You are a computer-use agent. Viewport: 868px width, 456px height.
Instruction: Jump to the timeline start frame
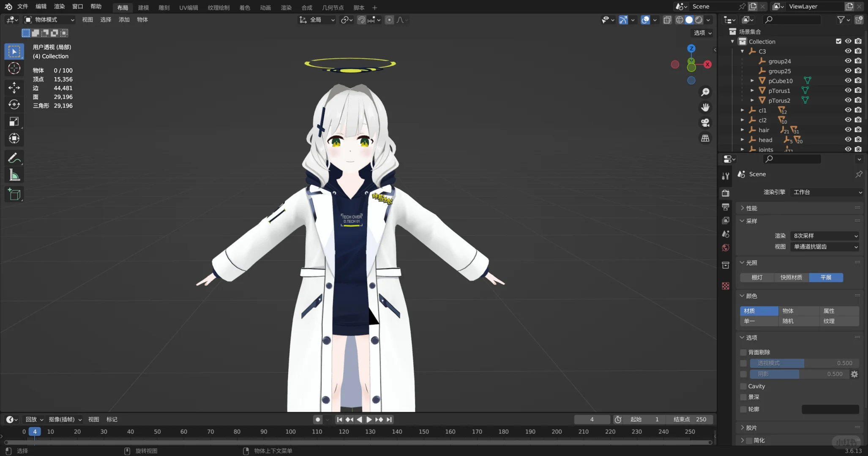[339, 419]
